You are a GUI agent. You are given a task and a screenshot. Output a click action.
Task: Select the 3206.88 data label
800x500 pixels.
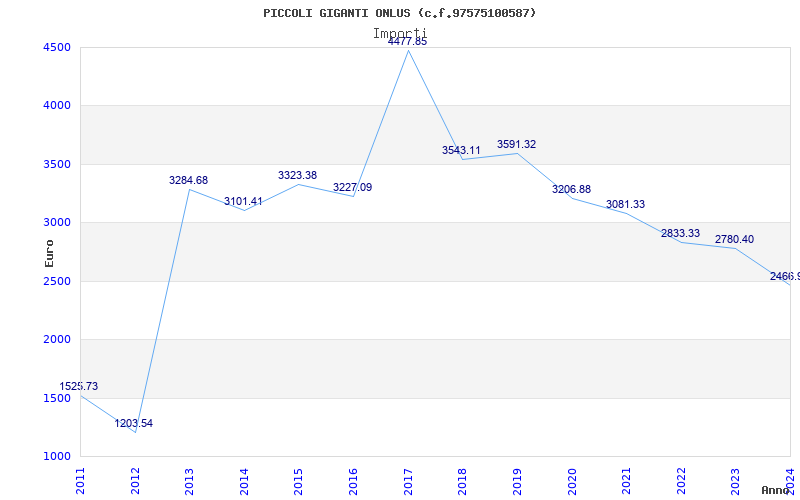pos(571,189)
